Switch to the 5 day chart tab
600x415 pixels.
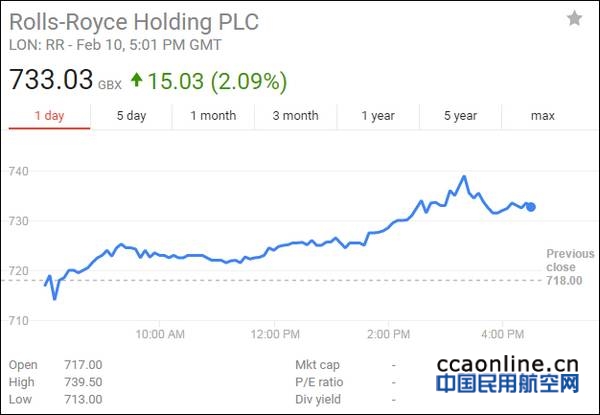[x=131, y=116]
